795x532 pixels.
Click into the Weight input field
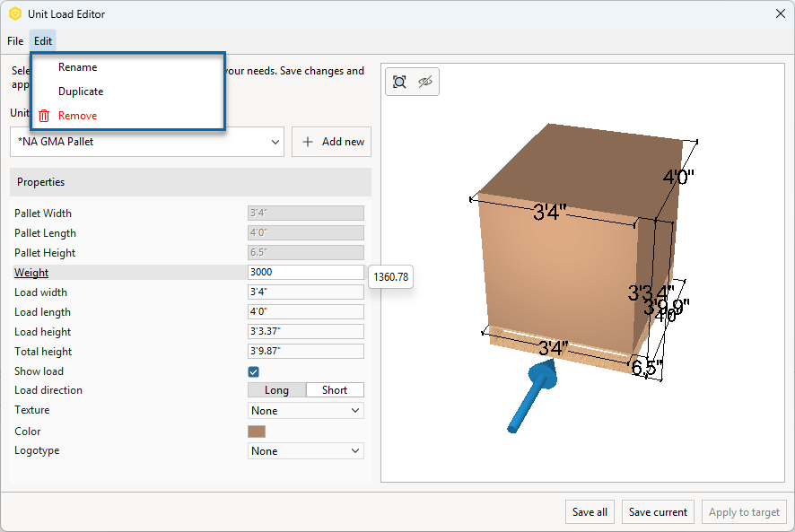[x=305, y=273]
